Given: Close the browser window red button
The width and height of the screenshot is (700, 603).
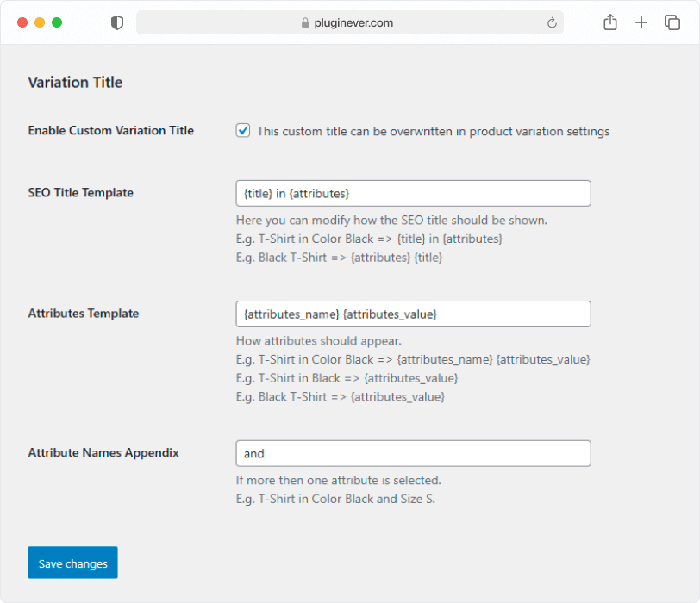Looking at the screenshot, I should tap(22, 22).
